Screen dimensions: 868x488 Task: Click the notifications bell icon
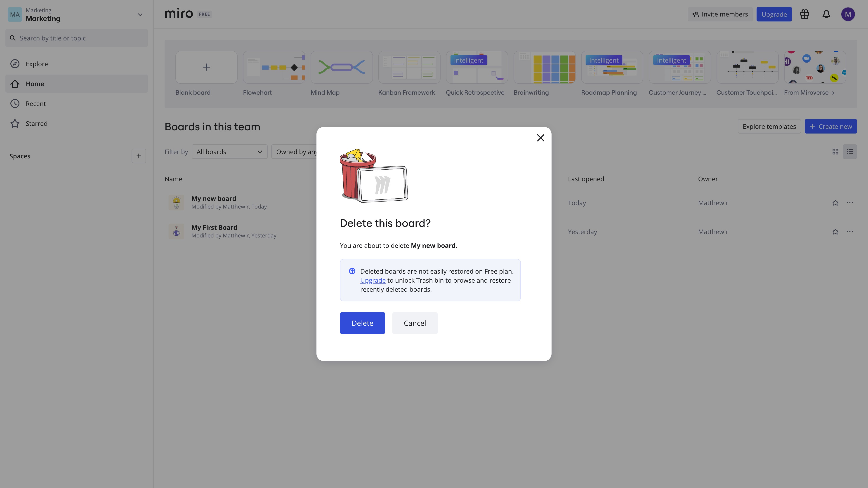click(826, 14)
